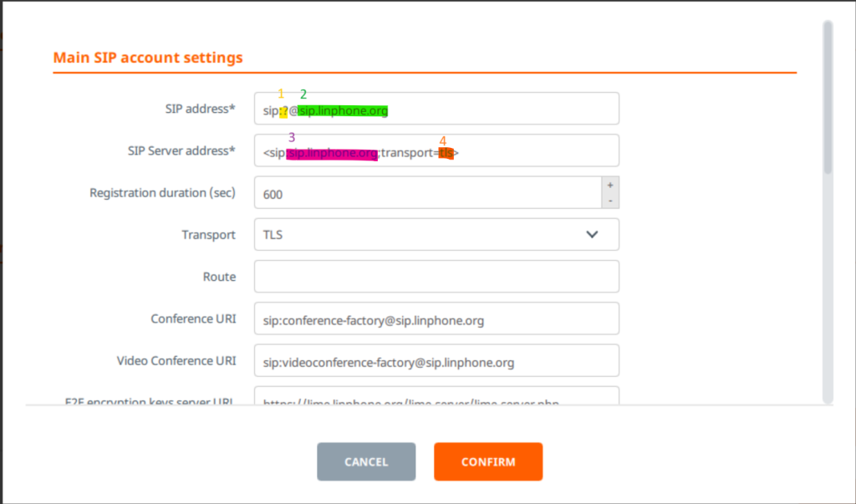The height and width of the screenshot is (504, 856).
Task: Click the yellow highlighted question mark
Action: pyautogui.click(x=283, y=110)
